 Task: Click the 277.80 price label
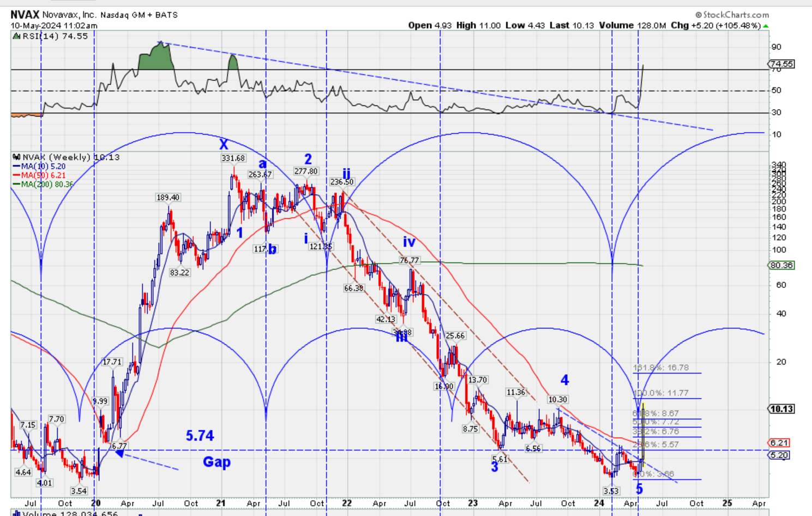point(306,171)
